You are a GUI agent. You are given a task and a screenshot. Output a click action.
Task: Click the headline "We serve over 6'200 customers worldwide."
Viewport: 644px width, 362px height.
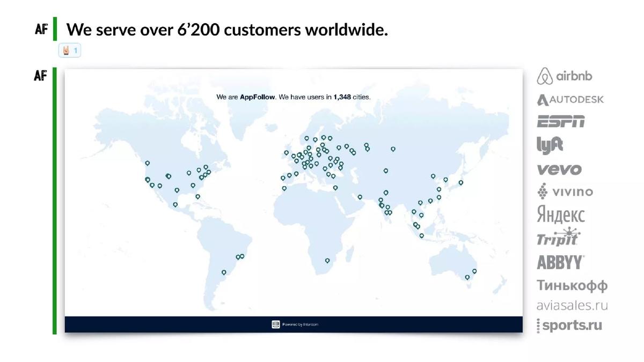[227, 29]
